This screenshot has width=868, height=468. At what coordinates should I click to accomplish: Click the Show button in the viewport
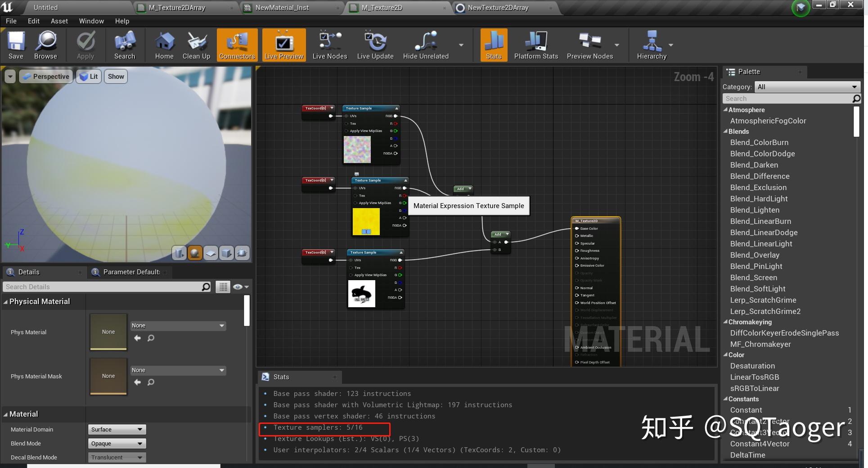pyautogui.click(x=115, y=76)
